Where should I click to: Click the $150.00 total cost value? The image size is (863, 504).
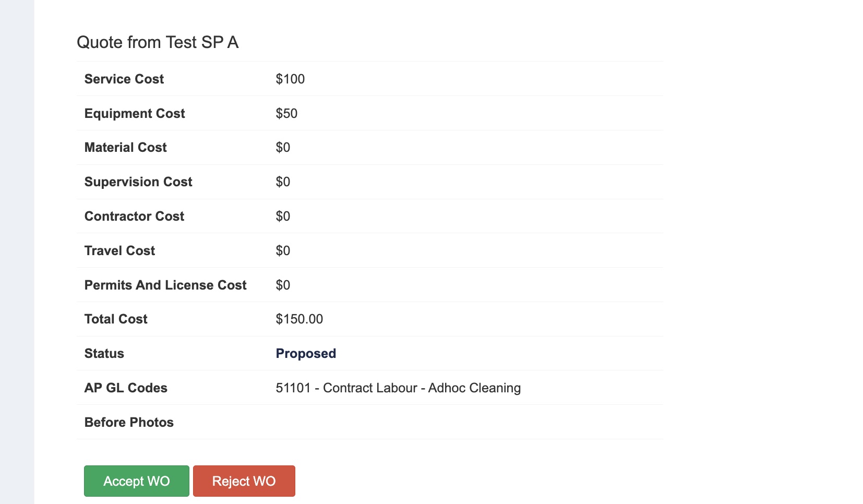click(299, 319)
